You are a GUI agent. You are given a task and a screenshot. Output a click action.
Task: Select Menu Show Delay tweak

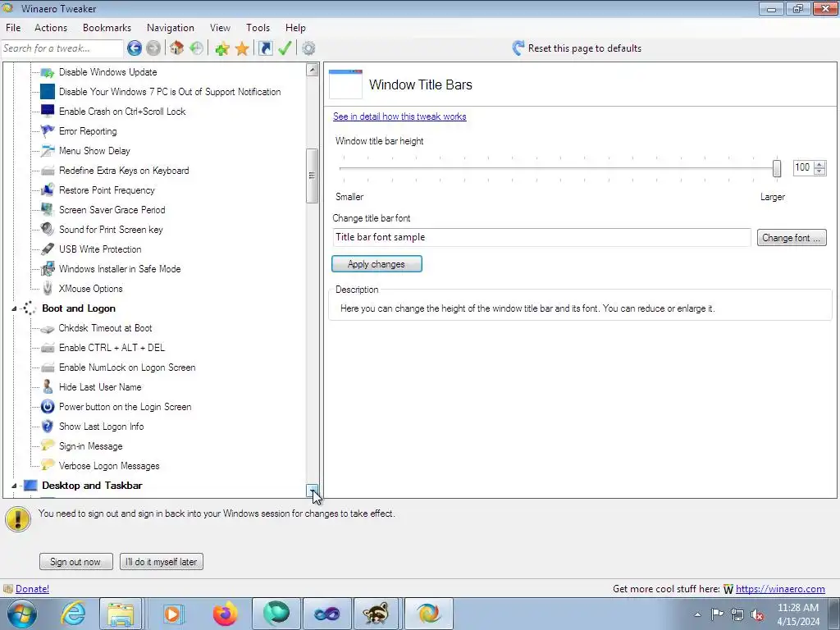(95, 151)
